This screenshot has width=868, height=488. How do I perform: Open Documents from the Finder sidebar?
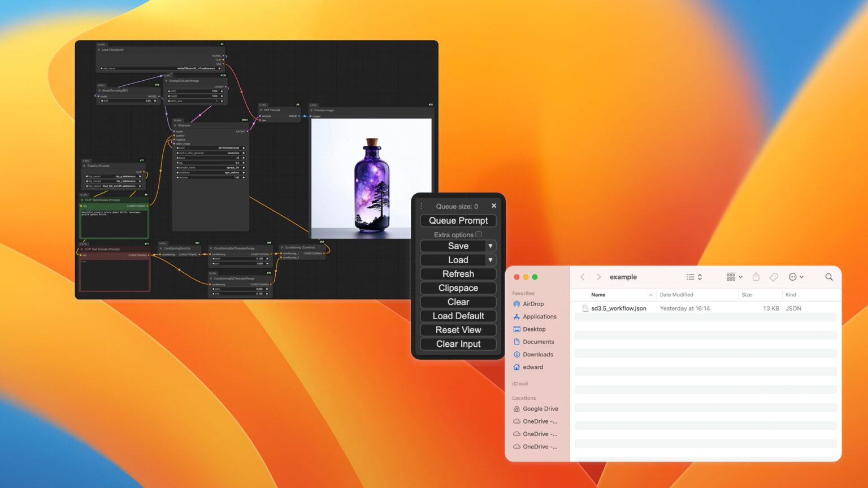537,342
